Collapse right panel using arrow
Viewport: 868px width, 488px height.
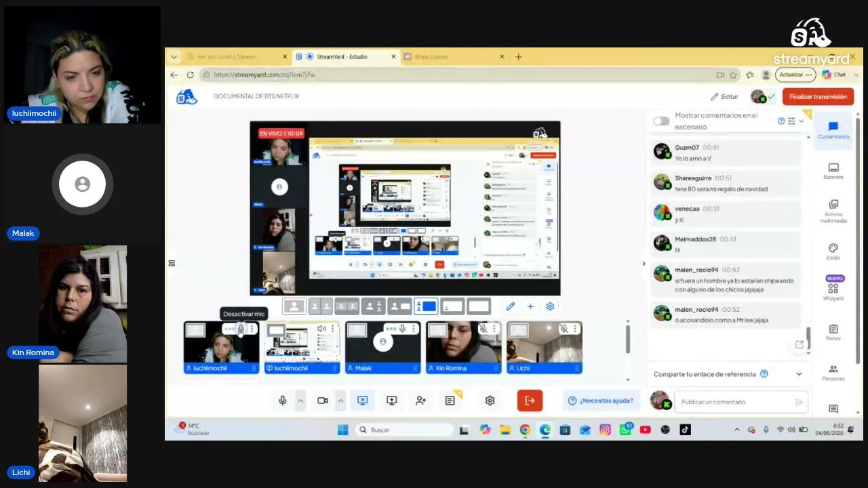tap(644, 264)
